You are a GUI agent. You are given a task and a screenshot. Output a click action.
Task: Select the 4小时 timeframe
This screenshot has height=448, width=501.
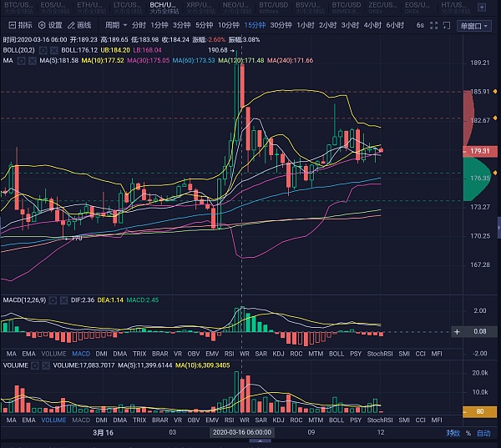[372, 25]
